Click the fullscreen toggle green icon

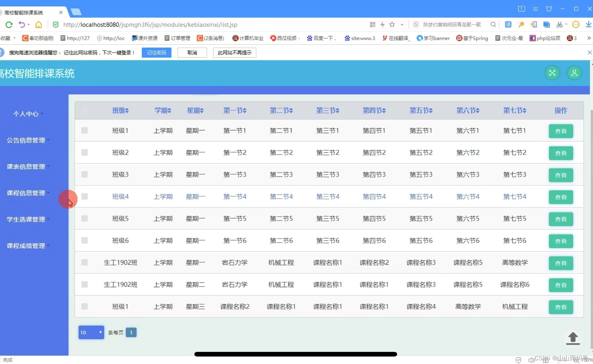coord(552,73)
